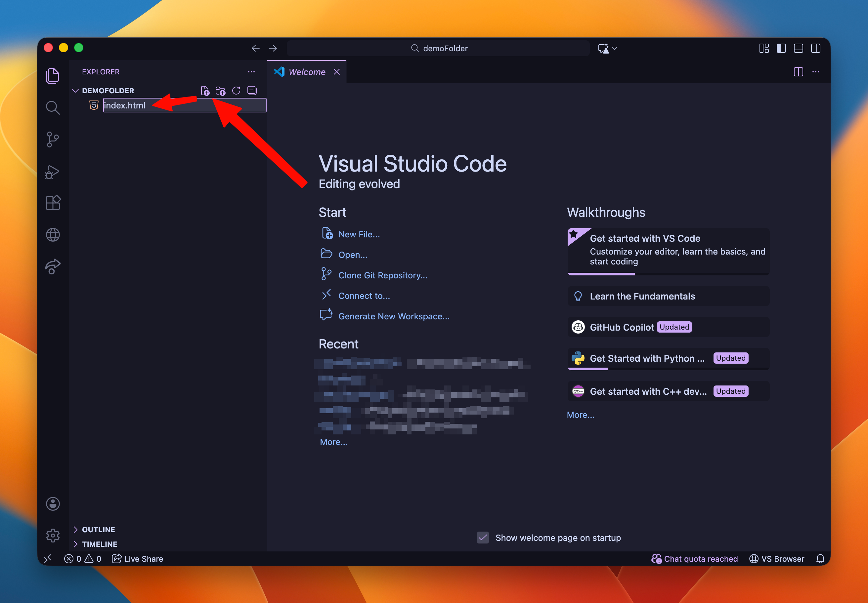
Task: Open the Source Control view
Action: (x=53, y=140)
